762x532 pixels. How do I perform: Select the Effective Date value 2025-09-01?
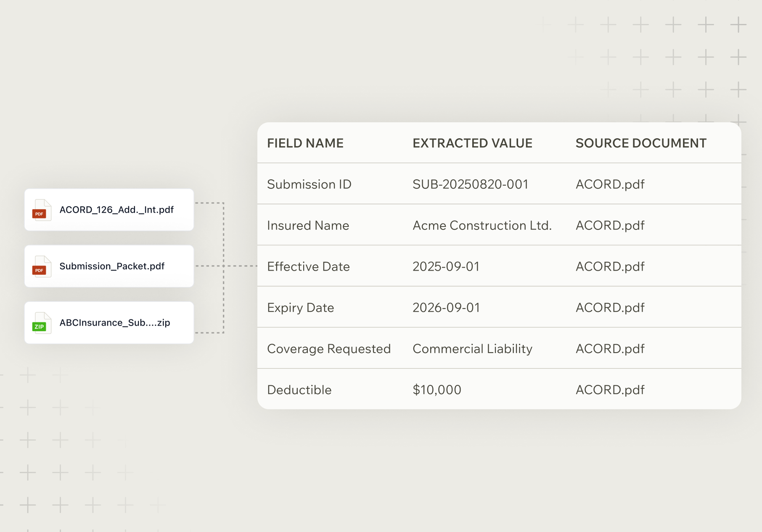tap(446, 267)
